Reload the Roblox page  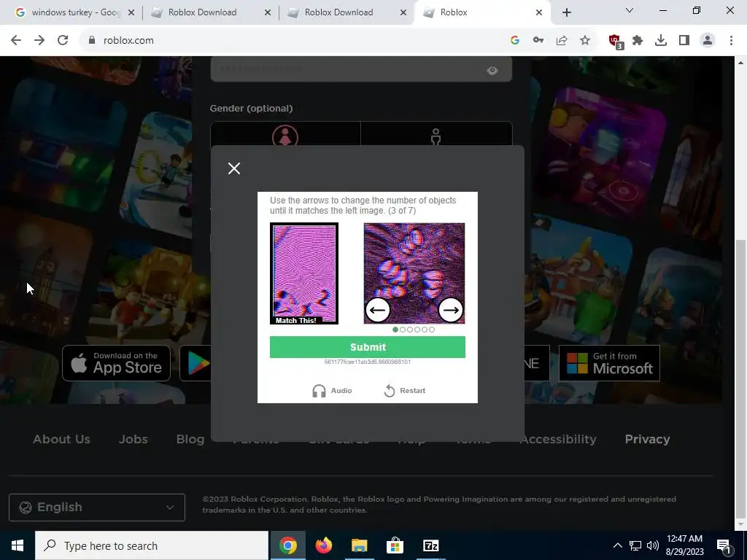63,41
